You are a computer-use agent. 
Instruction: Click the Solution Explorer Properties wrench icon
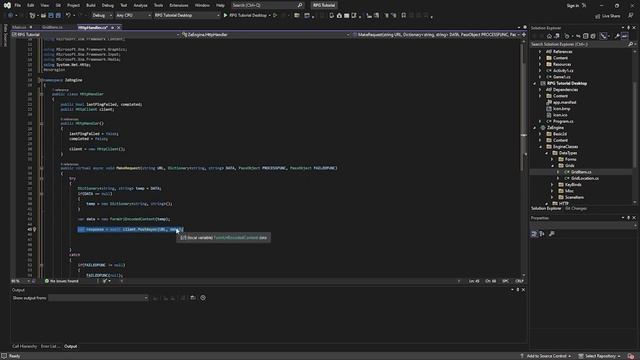point(617,36)
